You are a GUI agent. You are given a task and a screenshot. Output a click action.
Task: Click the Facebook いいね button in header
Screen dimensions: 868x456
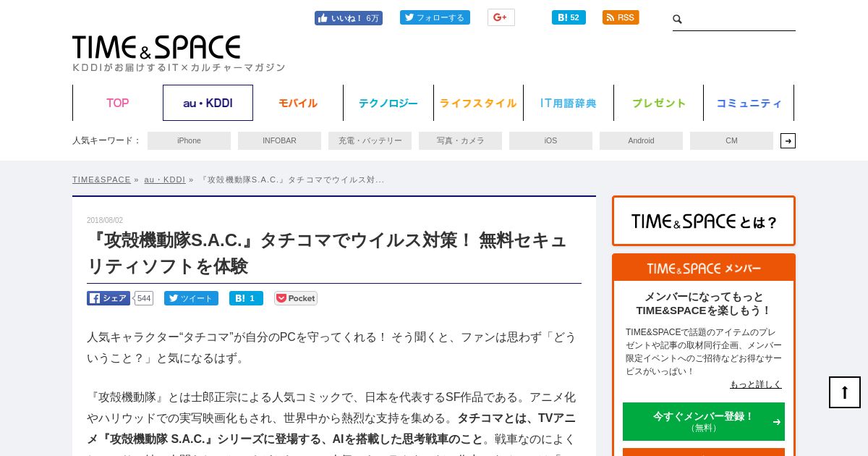(349, 18)
